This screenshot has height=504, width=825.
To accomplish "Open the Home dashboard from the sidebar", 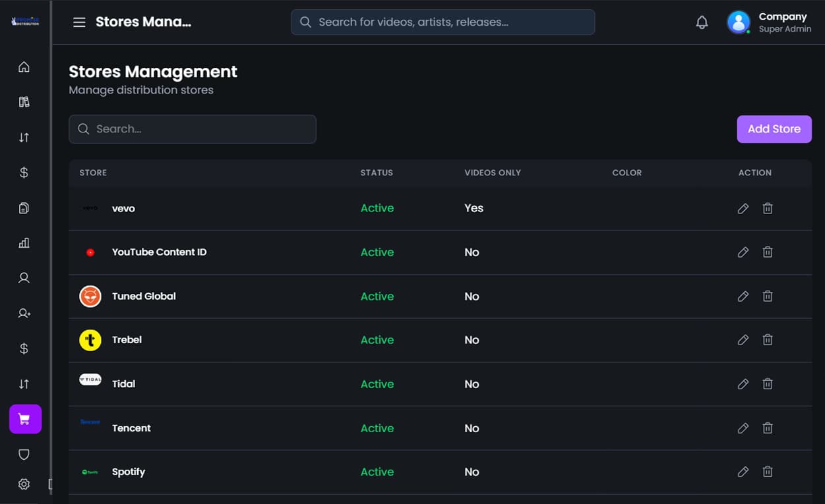I will [x=24, y=67].
